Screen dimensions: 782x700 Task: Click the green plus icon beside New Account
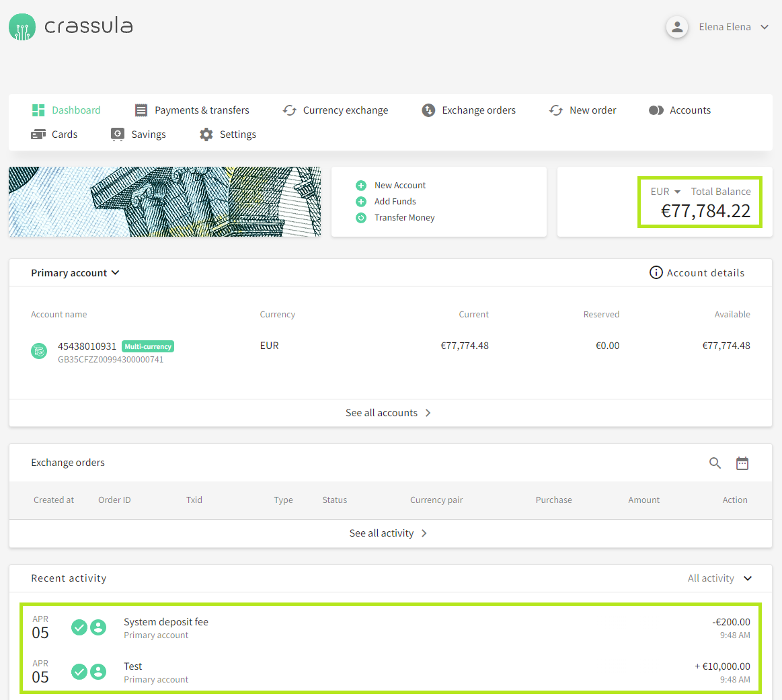[361, 186]
